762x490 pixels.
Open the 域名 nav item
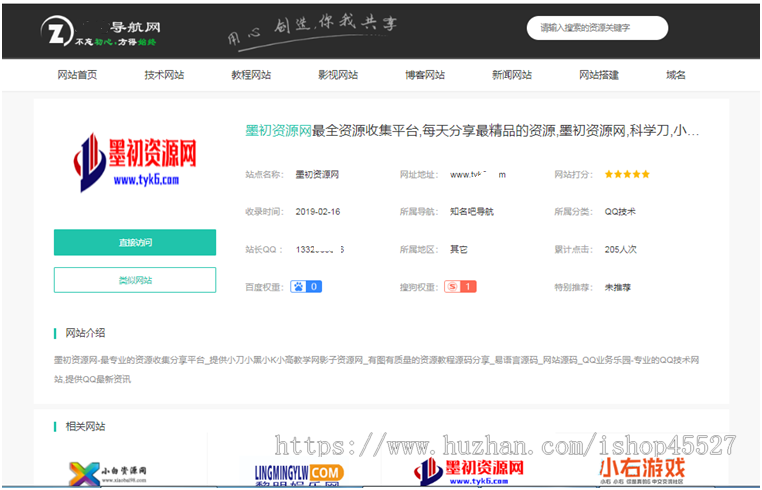pos(676,75)
